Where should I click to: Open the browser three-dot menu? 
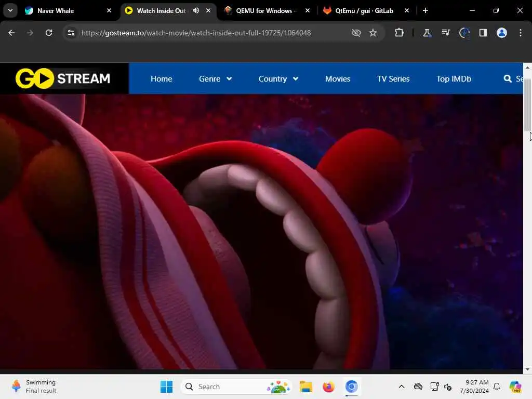[521, 33]
